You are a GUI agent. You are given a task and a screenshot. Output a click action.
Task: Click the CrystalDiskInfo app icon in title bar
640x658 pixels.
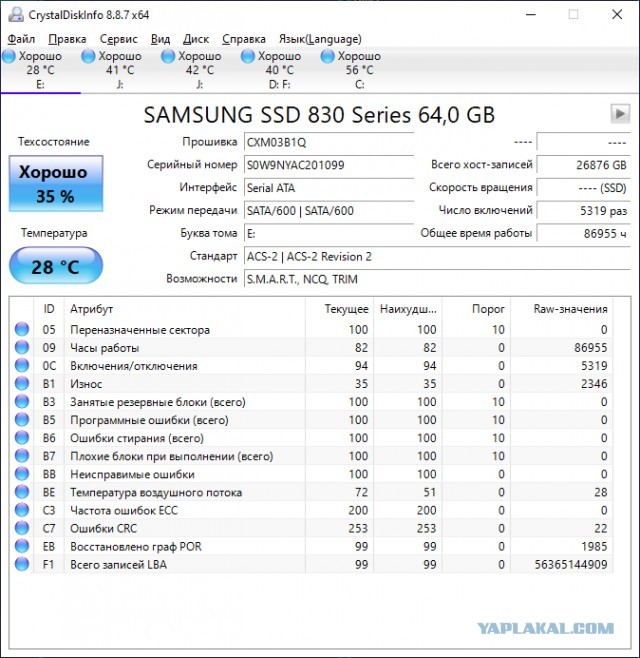pos(16,15)
